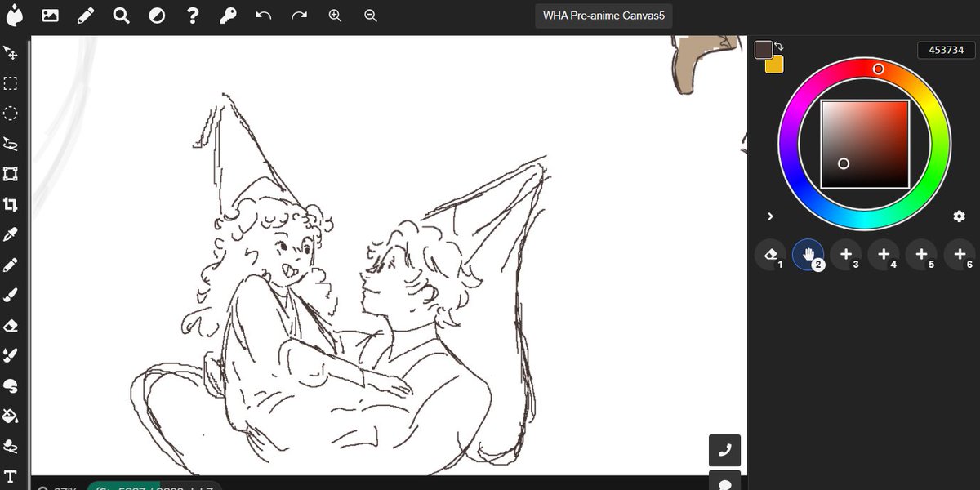This screenshot has height=490, width=980.
Task: Open the question mark help icon
Action: [193, 15]
